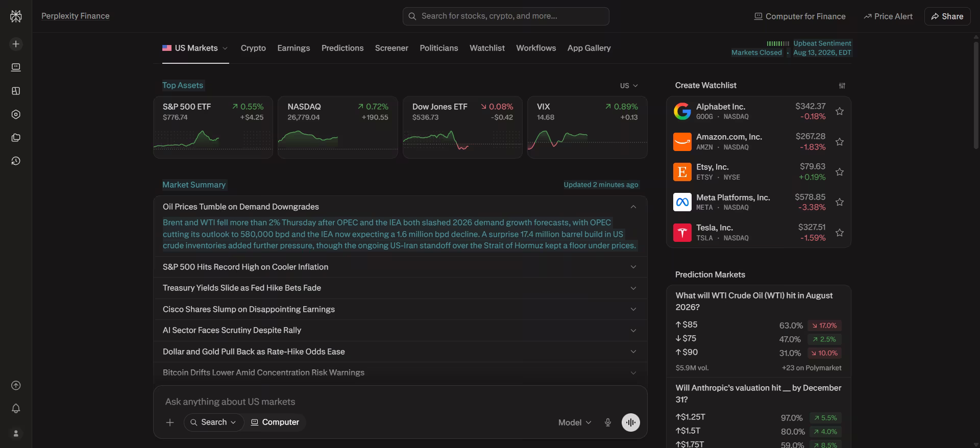Open the App Gallery tab
980x448 pixels.
point(589,48)
